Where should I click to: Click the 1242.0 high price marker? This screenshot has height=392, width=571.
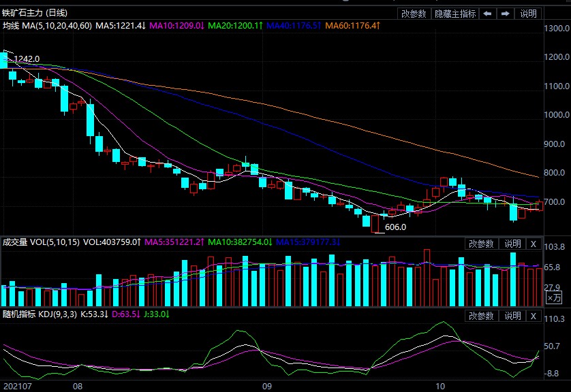pos(27,59)
